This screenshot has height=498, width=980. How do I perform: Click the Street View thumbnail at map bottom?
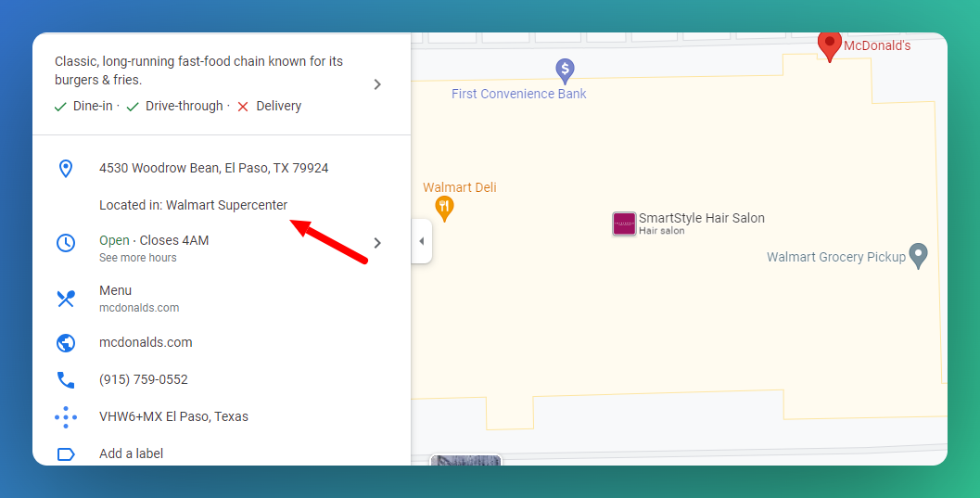(x=465, y=461)
